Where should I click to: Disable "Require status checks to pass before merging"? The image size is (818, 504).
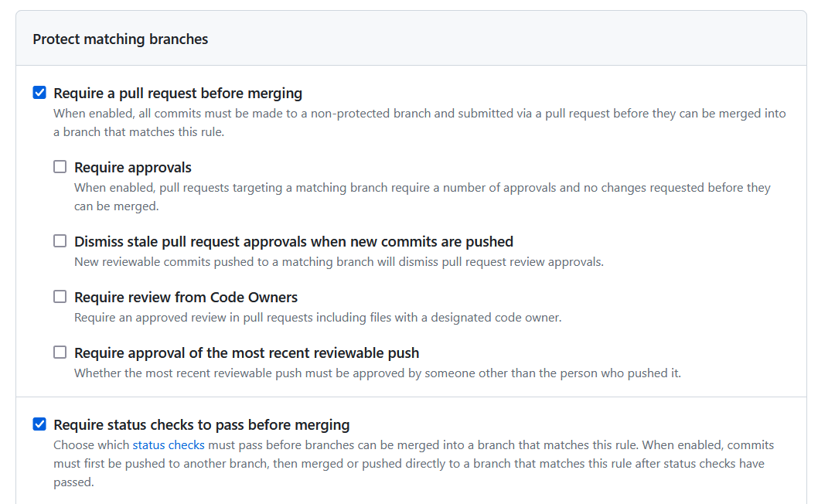pos(39,423)
